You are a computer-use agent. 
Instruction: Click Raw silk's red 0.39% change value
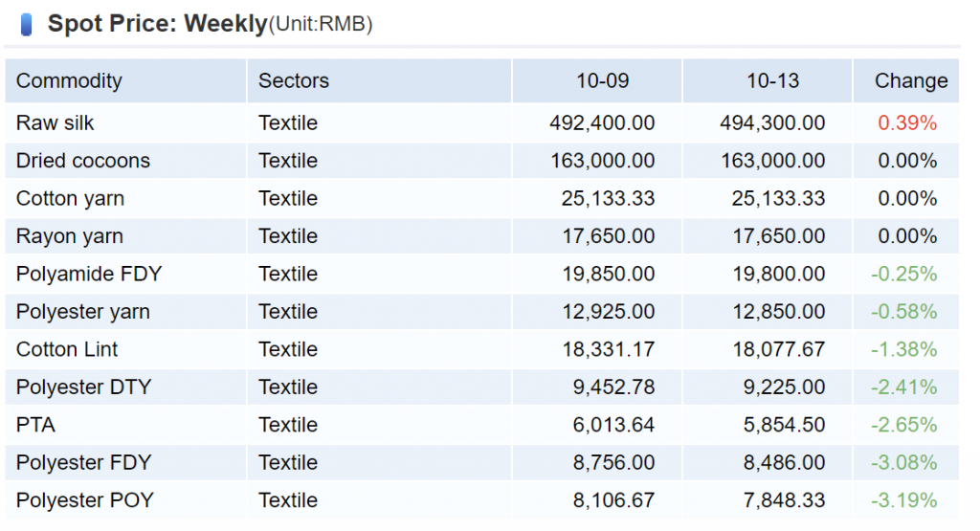point(907,123)
